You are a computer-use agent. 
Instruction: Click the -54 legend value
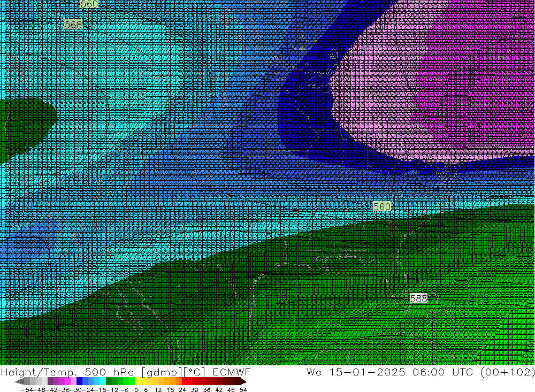click(28, 390)
